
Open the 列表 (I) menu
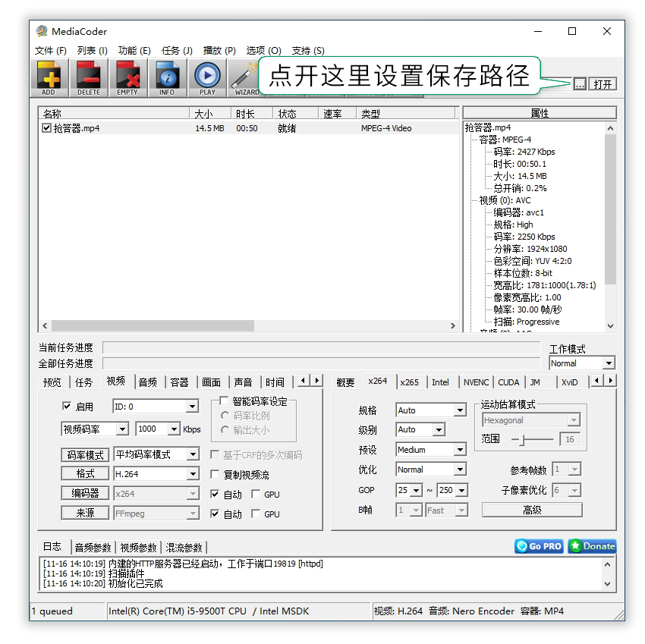(x=92, y=51)
